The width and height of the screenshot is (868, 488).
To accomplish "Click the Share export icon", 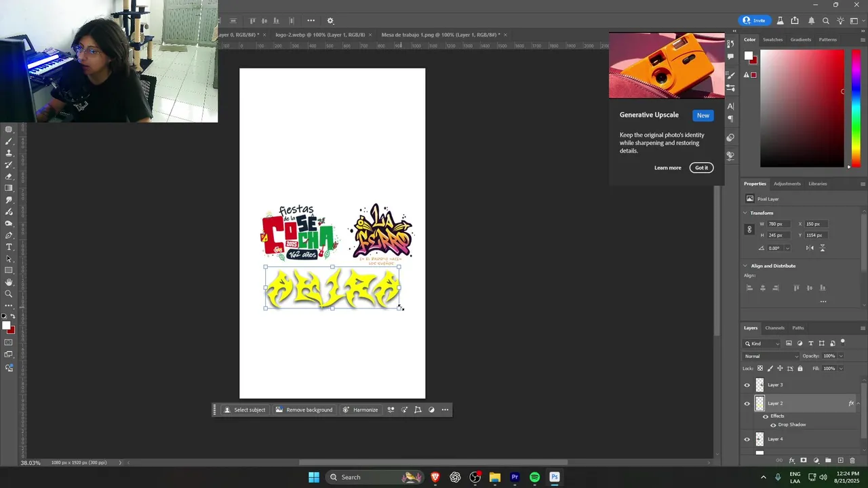I will [795, 21].
